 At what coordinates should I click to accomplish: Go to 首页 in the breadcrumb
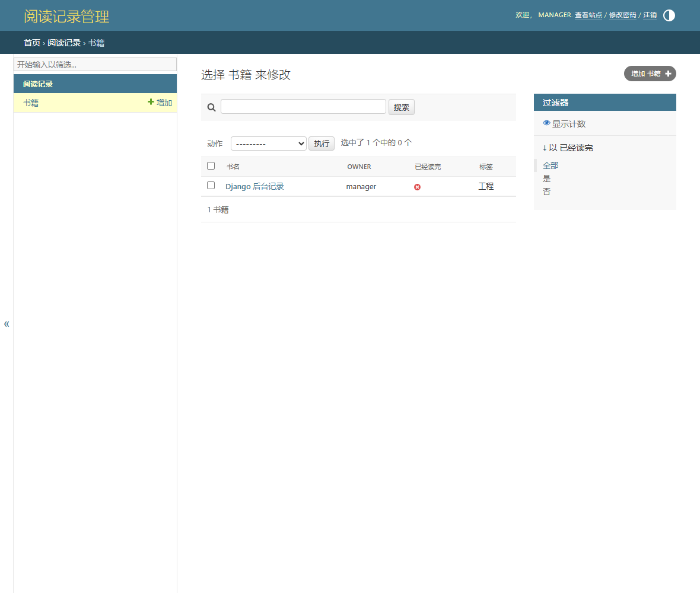point(31,43)
